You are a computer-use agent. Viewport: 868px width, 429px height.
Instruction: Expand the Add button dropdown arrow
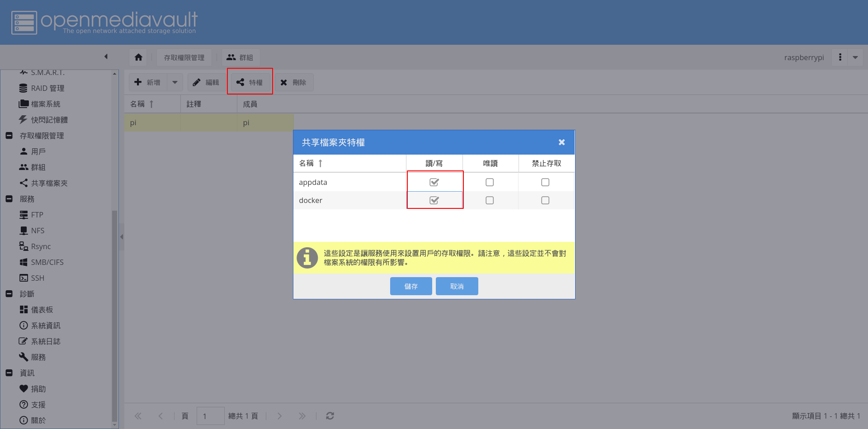tap(175, 82)
